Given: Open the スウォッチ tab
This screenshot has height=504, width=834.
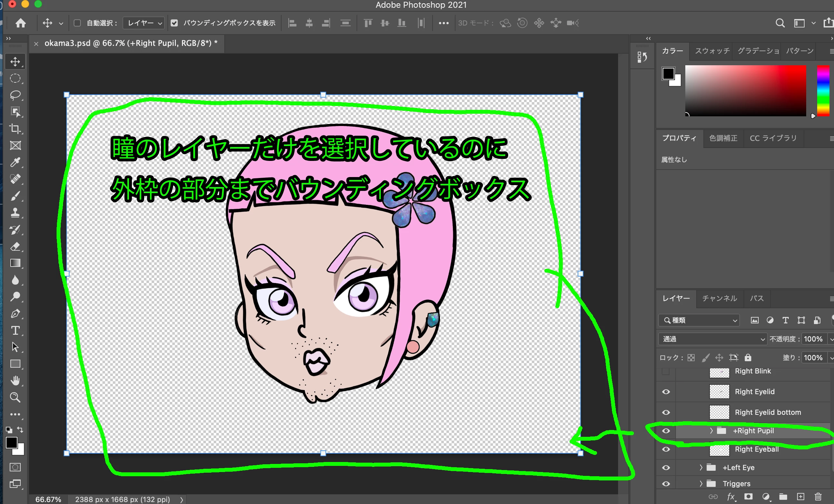Looking at the screenshot, I should (712, 51).
